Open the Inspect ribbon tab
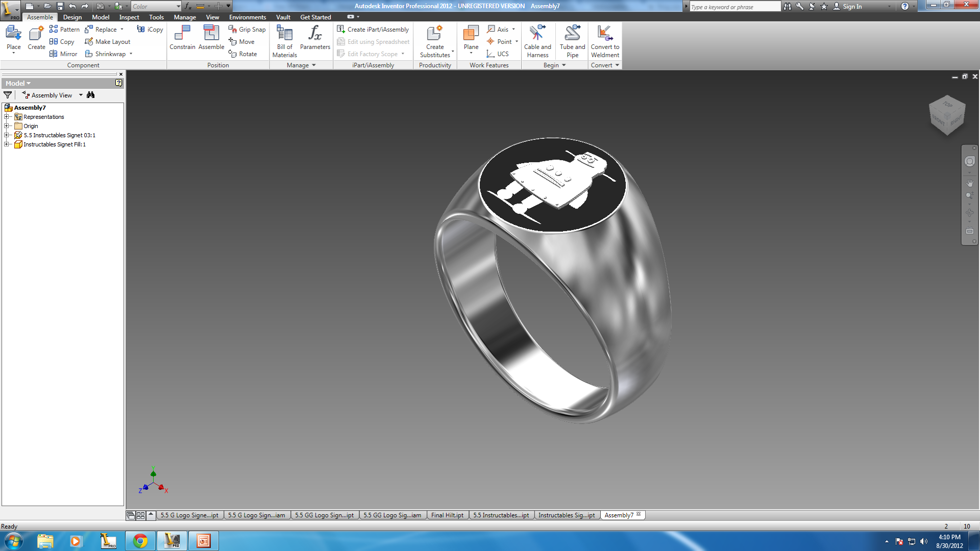This screenshot has height=551, width=980. [x=129, y=17]
